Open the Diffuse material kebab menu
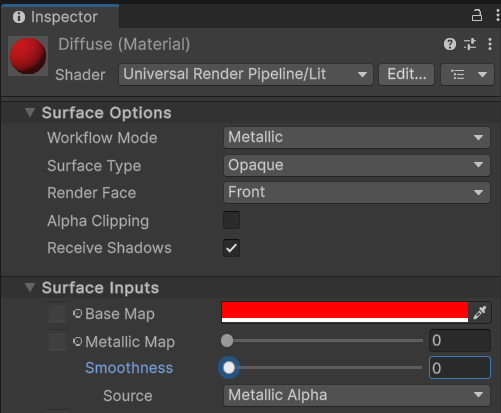501x413 pixels. pos(490,44)
